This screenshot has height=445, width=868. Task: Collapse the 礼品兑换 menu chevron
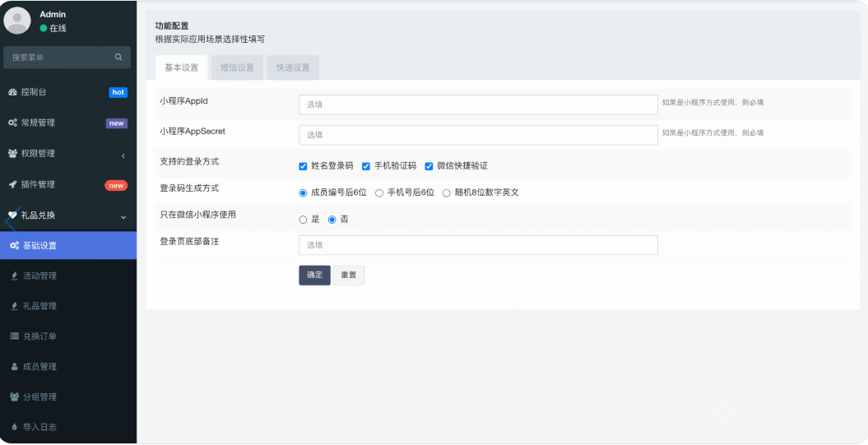(123, 216)
